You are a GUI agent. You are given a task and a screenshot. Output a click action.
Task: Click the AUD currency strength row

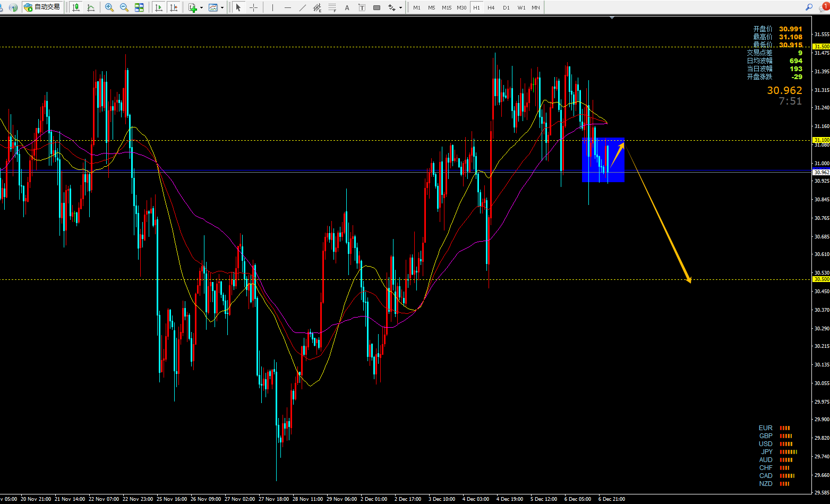(776, 460)
